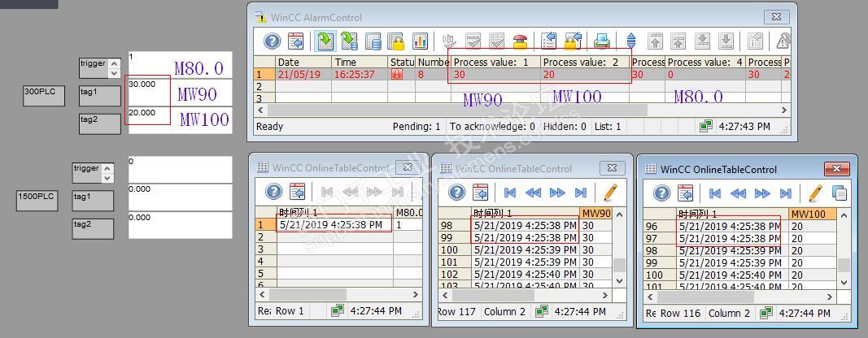This screenshot has width=868, height=338.
Task: Select alarm row cell showing 16:25:37
Action: tap(360, 74)
